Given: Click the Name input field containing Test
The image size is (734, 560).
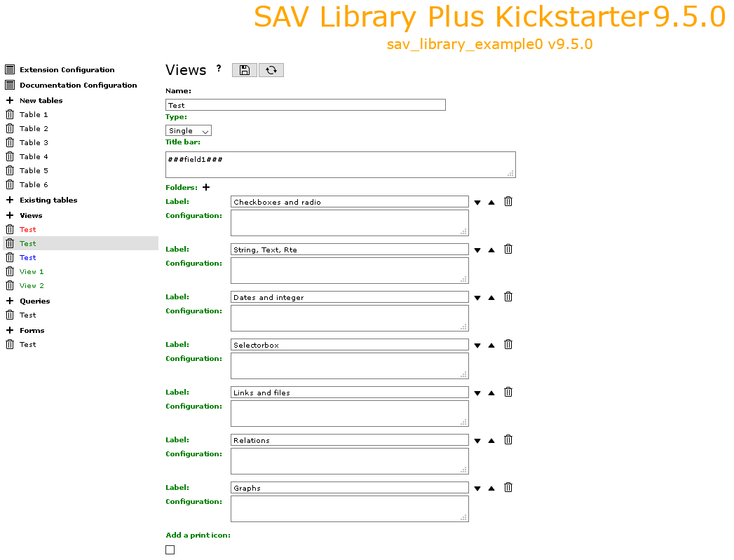Looking at the screenshot, I should (306, 105).
